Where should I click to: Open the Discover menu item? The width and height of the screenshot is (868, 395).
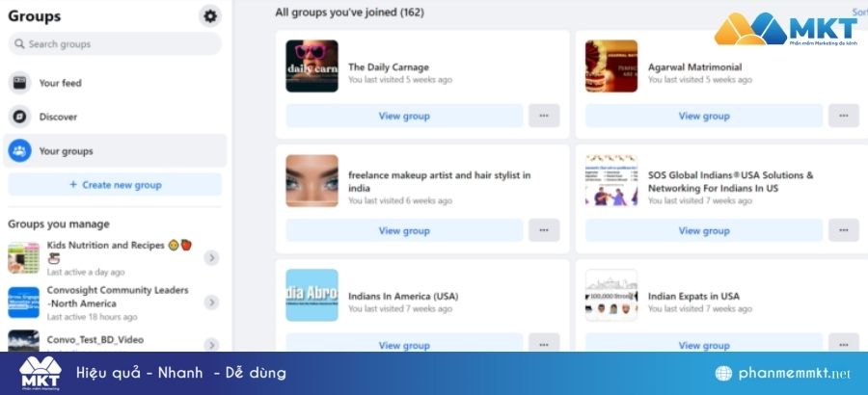pyautogui.click(x=115, y=117)
